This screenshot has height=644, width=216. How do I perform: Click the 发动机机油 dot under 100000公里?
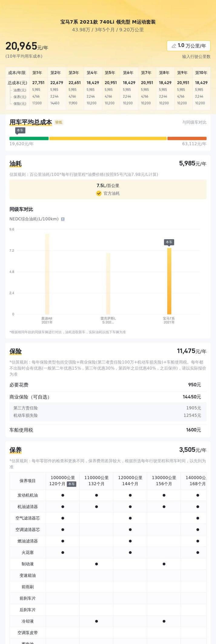pyautogui.click(x=63, y=495)
